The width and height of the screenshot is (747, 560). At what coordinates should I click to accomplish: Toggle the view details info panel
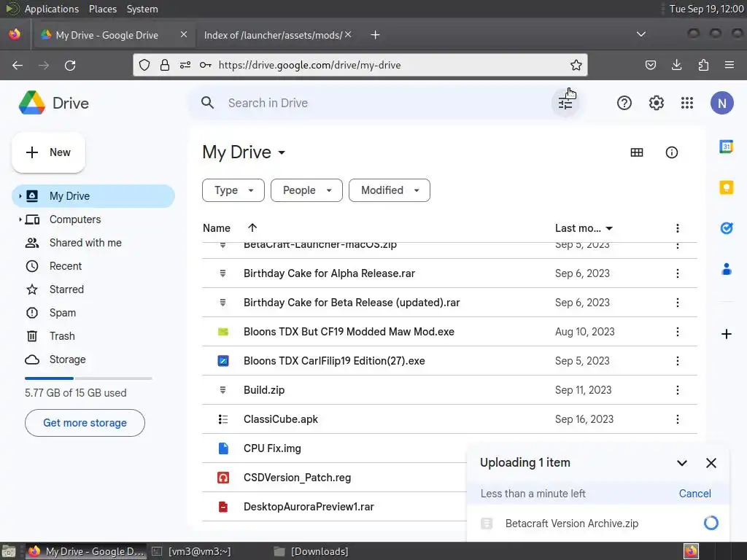672,152
